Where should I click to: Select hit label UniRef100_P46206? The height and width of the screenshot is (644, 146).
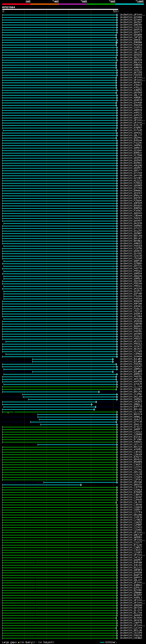(131, 635)
